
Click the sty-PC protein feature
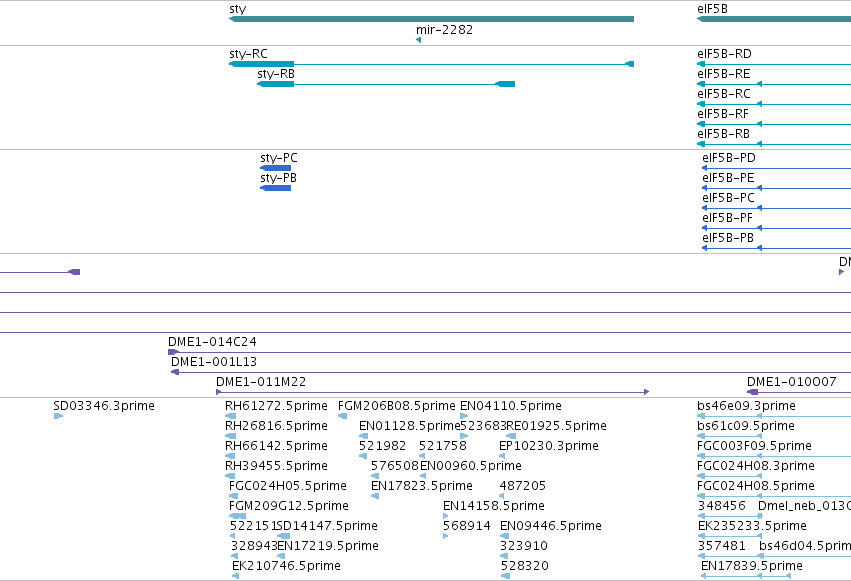click(276, 168)
